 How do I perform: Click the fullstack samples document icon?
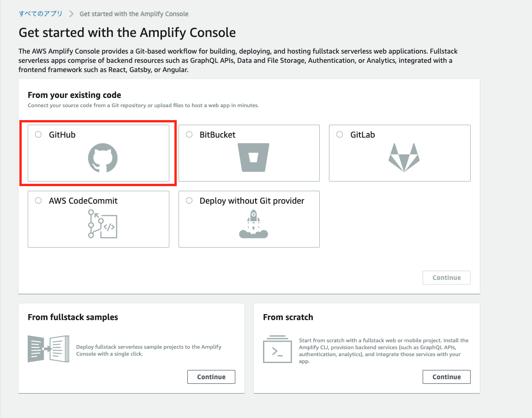48,349
